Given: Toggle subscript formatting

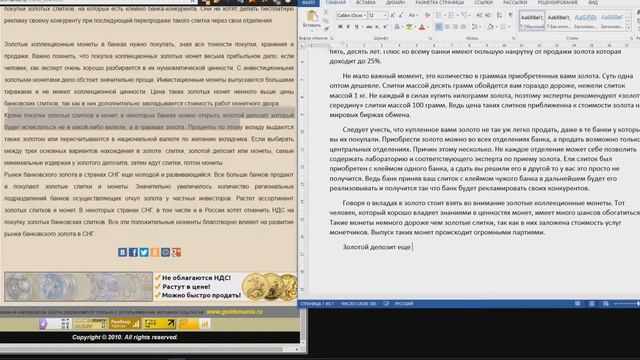Looking at the screenshot, I should (x=378, y=27).
